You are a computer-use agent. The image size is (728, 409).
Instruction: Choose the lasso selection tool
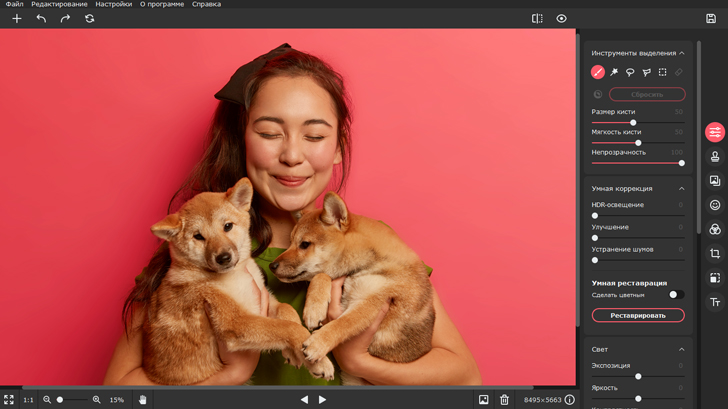click(630, 72)
